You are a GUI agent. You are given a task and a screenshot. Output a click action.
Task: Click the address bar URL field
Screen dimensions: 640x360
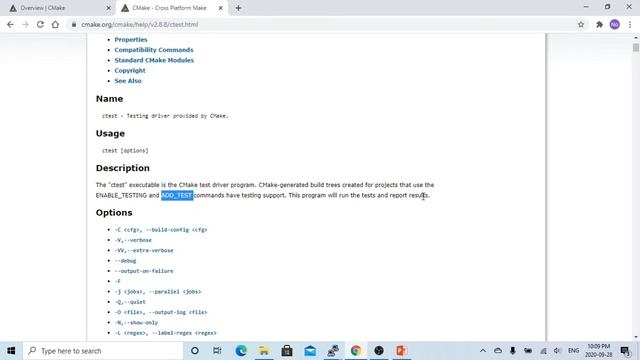[322, 24]
